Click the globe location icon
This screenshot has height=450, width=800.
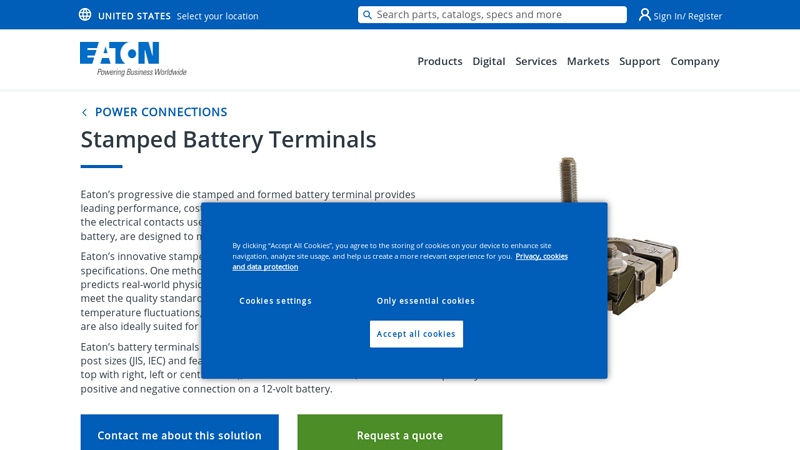click(85, 15)
